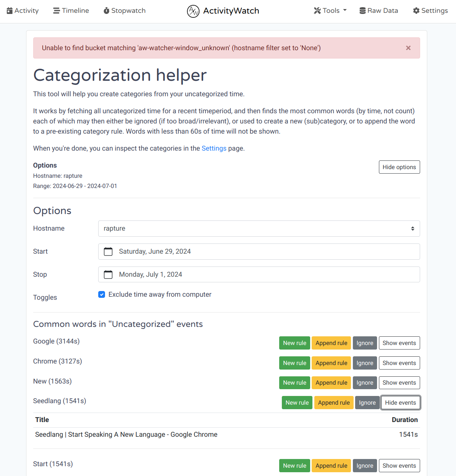Open the Hostname dropdown set to rapture
Image resolution: width=456 pixels, height=476 pixels.
259,229
